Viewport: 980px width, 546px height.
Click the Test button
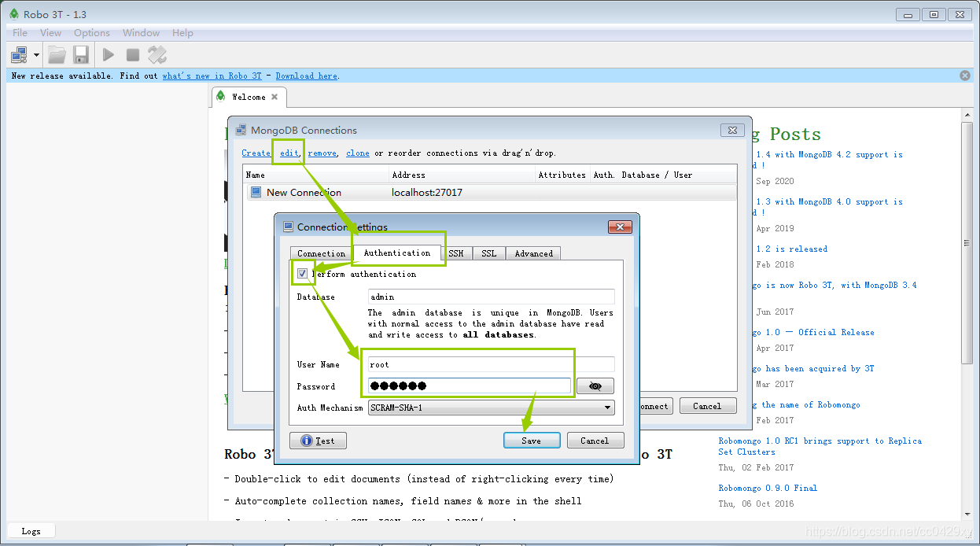[x=318, y=441]
